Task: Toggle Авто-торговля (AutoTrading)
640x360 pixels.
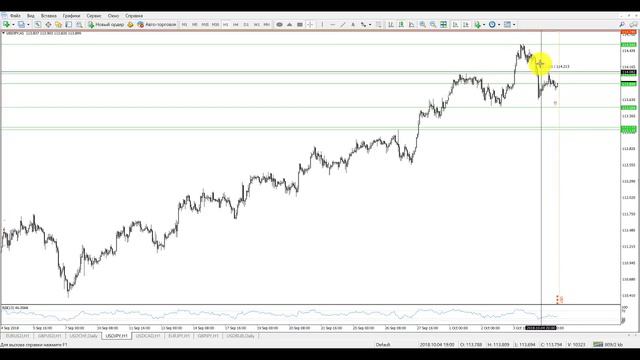Action: tap(157, 24)
